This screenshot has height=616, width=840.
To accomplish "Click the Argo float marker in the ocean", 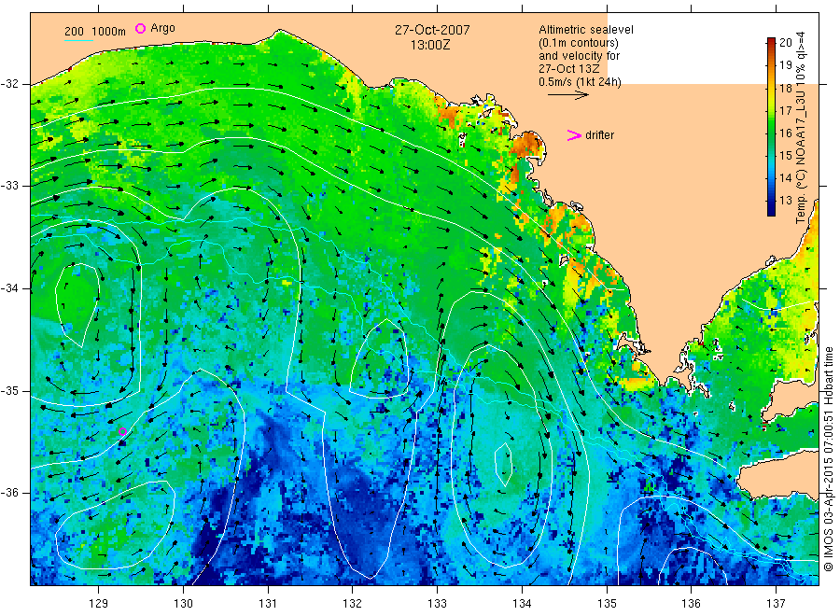I will click(122, 432).
